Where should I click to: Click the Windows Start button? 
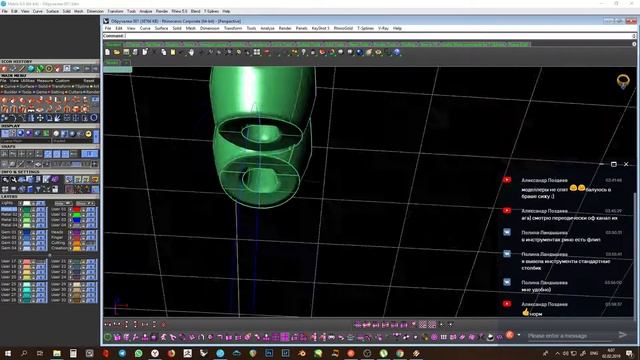7,353
